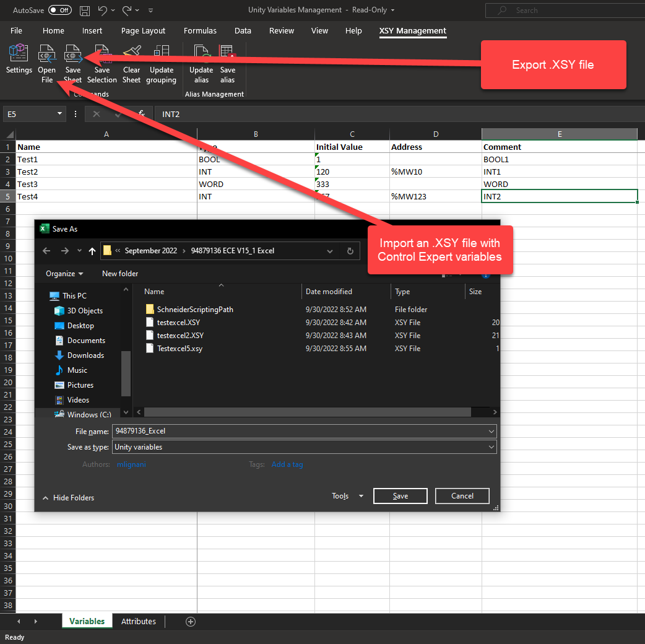Collapse folders with Hide Folders
Image resolution: width=645 pixels, height=644 pixels.
click(68, 497)
